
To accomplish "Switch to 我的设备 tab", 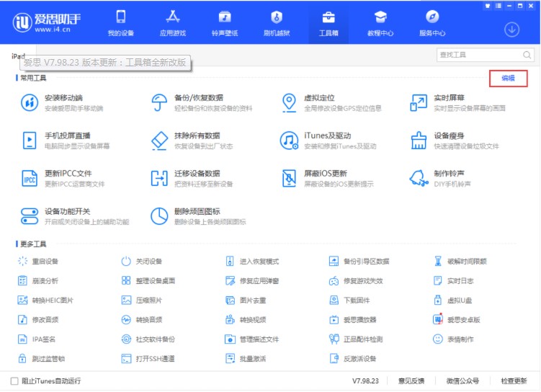I will 121,22.
